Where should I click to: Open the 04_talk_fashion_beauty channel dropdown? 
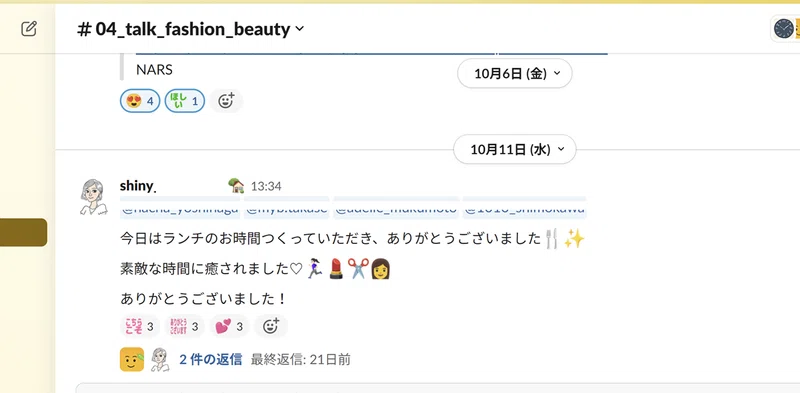pos(190,29)
